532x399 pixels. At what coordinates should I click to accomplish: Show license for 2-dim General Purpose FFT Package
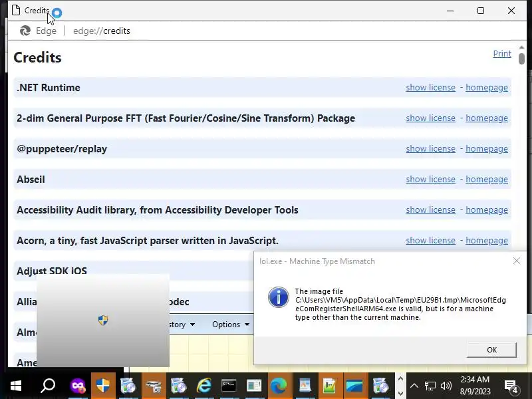[430, 118]
